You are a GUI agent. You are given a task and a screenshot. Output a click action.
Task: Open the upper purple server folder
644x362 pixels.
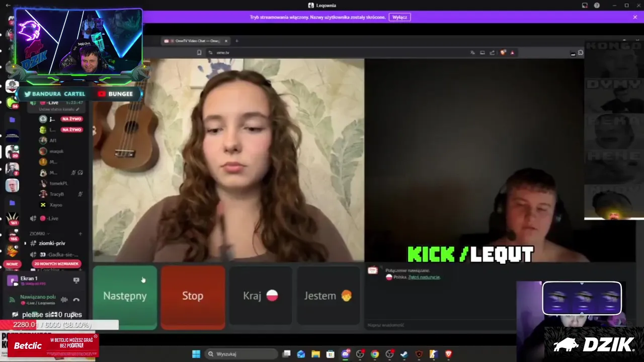[12, 120]
